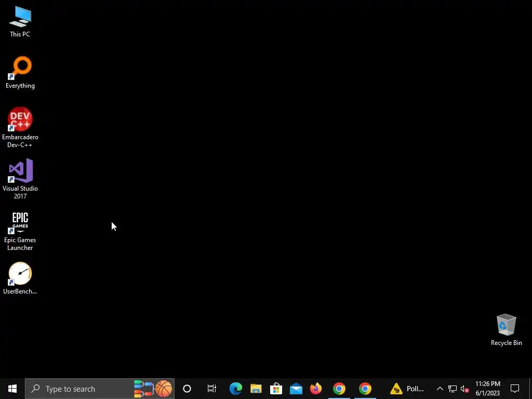
Task: Open the Mail app from the taskbar
Action: (x=296, y=389)
